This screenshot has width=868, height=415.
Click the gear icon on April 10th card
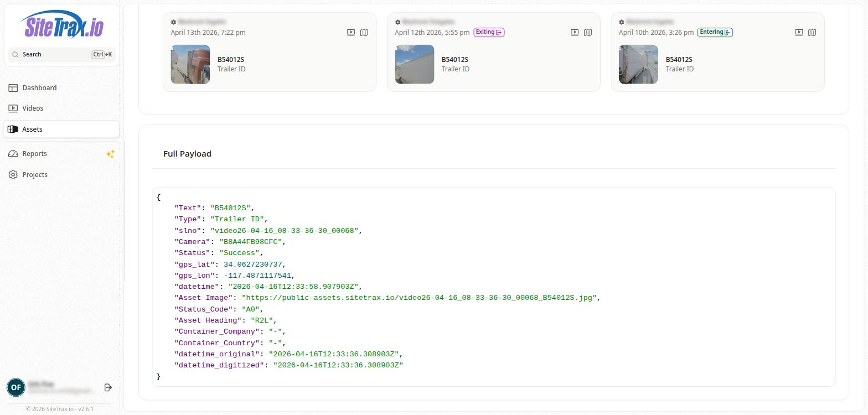coord(621,22)
